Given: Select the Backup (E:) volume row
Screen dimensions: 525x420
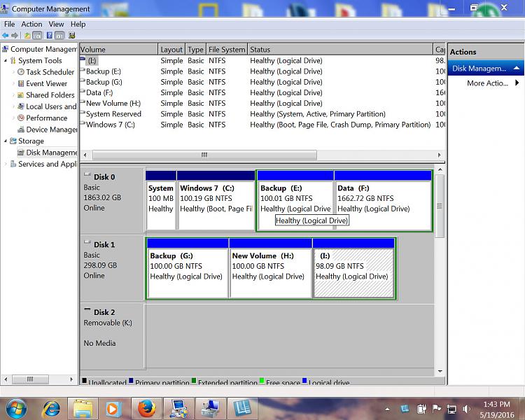Looking at the screenshot, I should pos(262,71).
